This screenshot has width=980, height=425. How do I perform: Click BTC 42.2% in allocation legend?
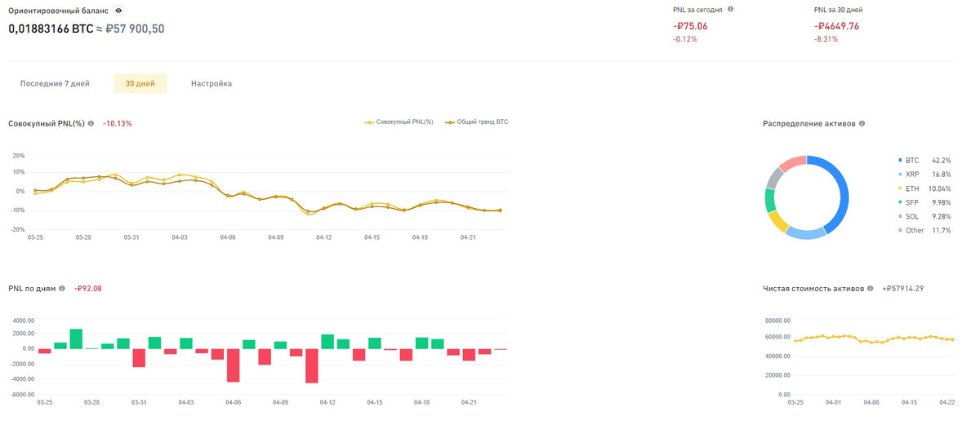click(923, 161)
